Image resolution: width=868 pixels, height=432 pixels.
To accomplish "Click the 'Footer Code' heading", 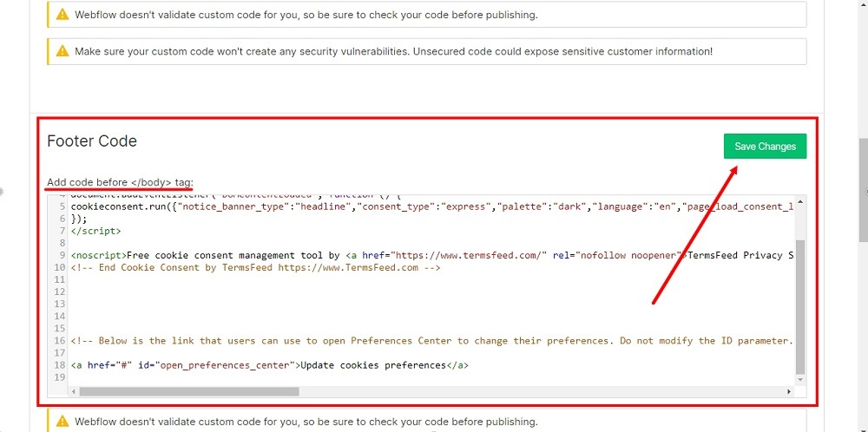I will point(92,141).
